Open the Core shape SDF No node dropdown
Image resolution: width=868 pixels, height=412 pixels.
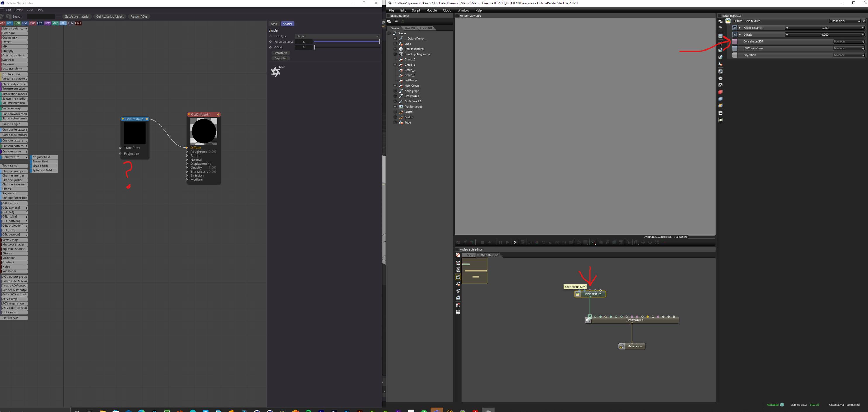(x=849, y=41)
